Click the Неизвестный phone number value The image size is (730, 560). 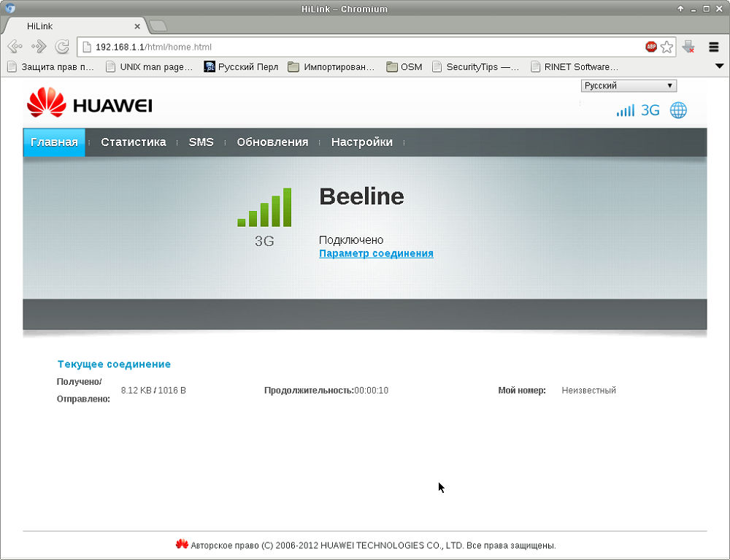point(588,390)
